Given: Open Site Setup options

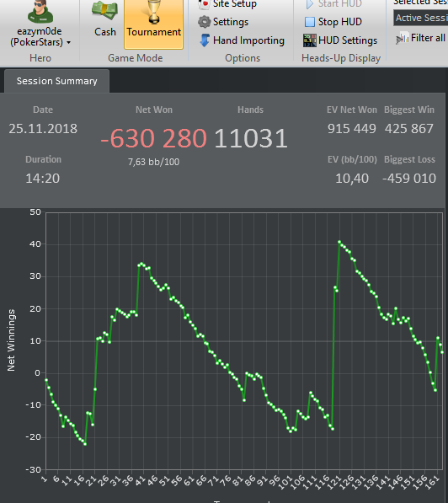Looking at the screenshot, I should [x=227, y=4].
